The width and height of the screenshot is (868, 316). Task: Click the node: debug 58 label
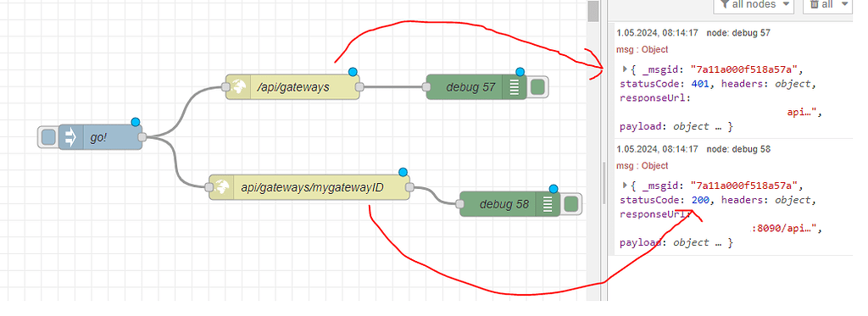738,149
